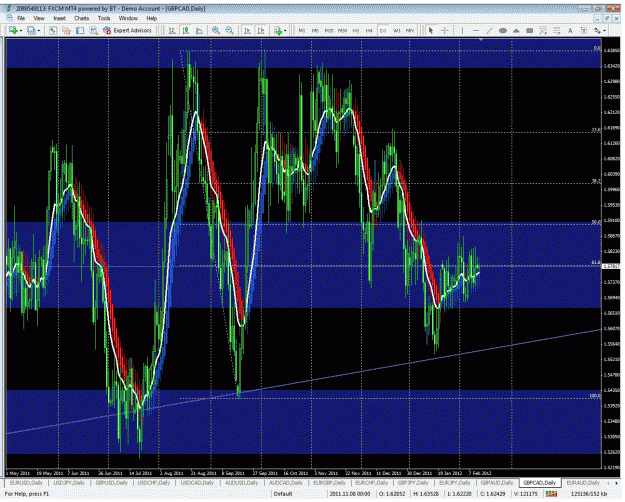Switch to line chart display
Image resolution: width=625 pixels, height=502 pixels.
coord(199,30)
